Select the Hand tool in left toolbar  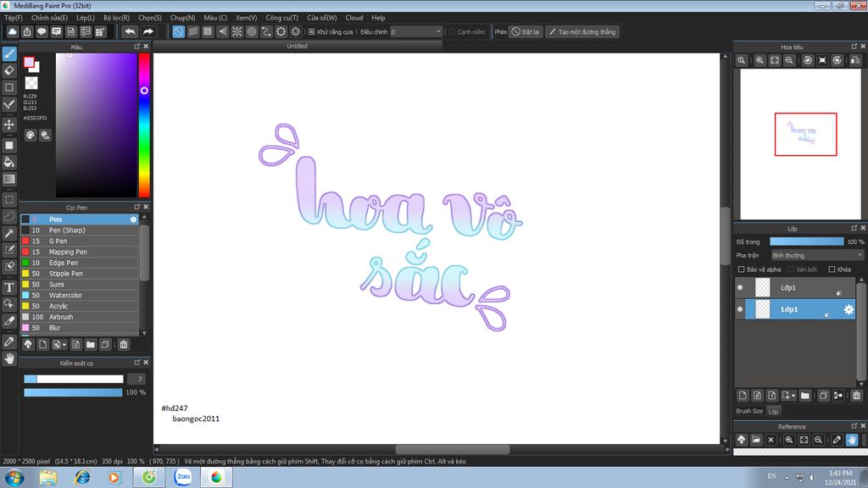9,358
